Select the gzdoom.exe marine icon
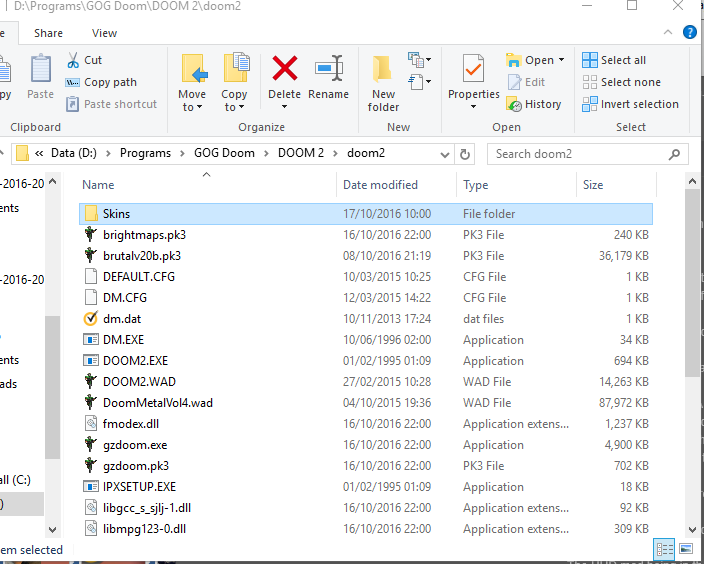 tap(91, 445)
